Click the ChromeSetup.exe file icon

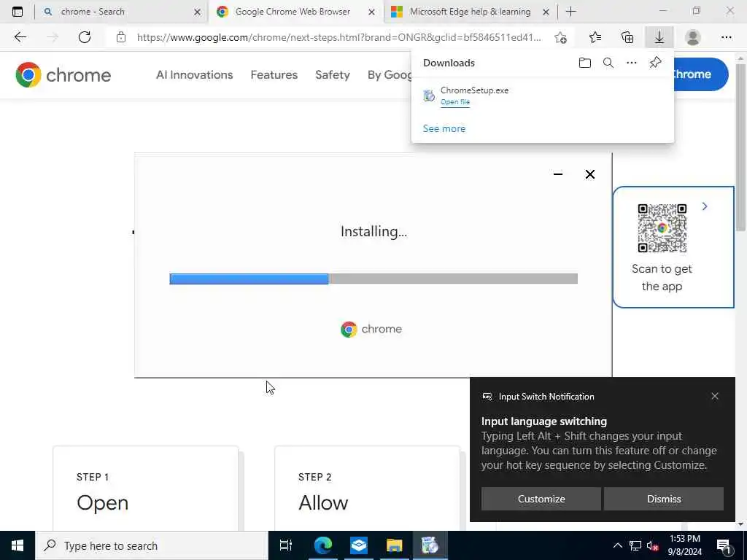(x=429, y=96)
